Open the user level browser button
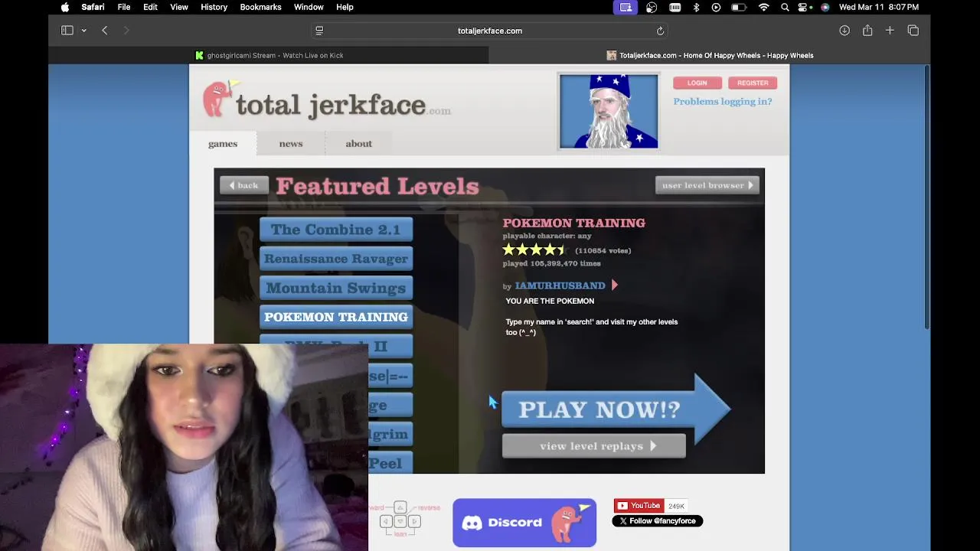This screenshot has width=980, height=551. coord(707,185)
